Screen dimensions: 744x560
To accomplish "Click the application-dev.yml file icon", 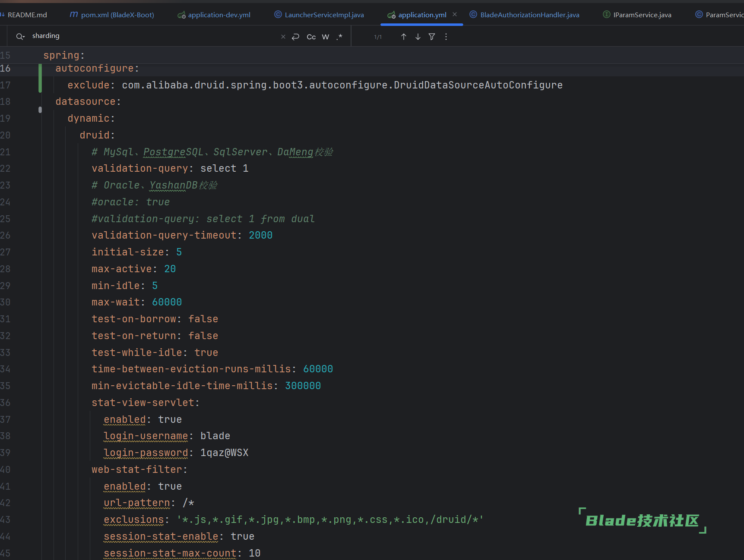I will pos(182,15).
